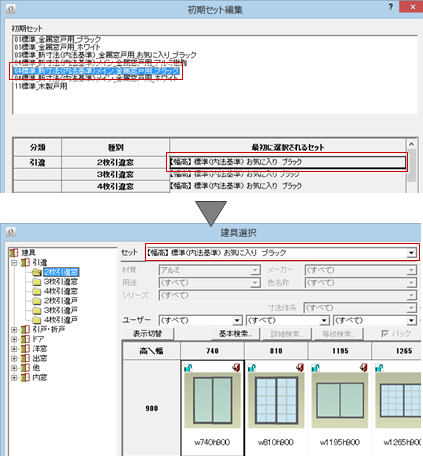The width and height of the screenshot is (423, 456).
Task: Toggle the パック checkbox
Action: (x=385, y=334)
